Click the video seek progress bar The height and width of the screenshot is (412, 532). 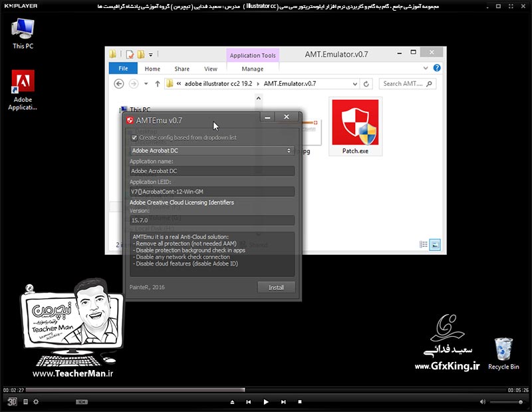point(266,390)
